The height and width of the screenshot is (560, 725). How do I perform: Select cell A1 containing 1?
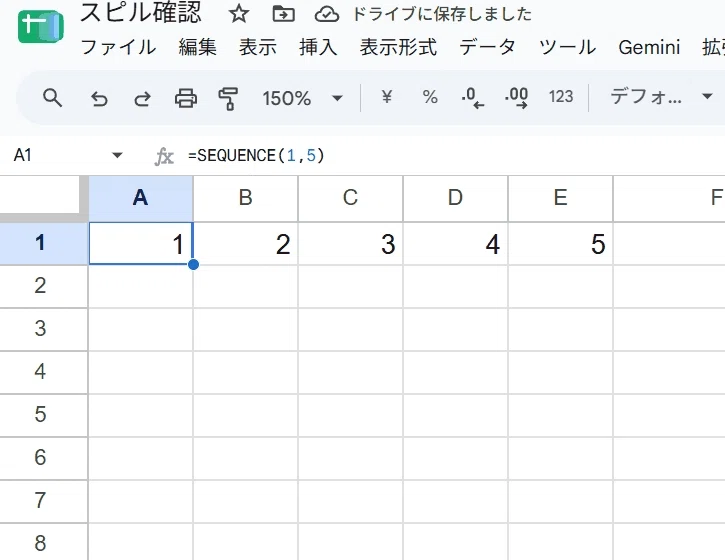[x=141, y=243]
